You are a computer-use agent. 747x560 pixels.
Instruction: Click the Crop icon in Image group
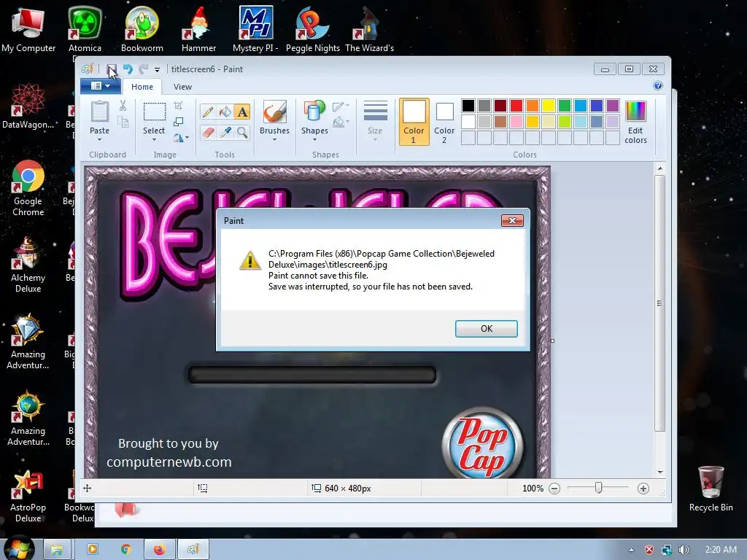coord(179,105)
